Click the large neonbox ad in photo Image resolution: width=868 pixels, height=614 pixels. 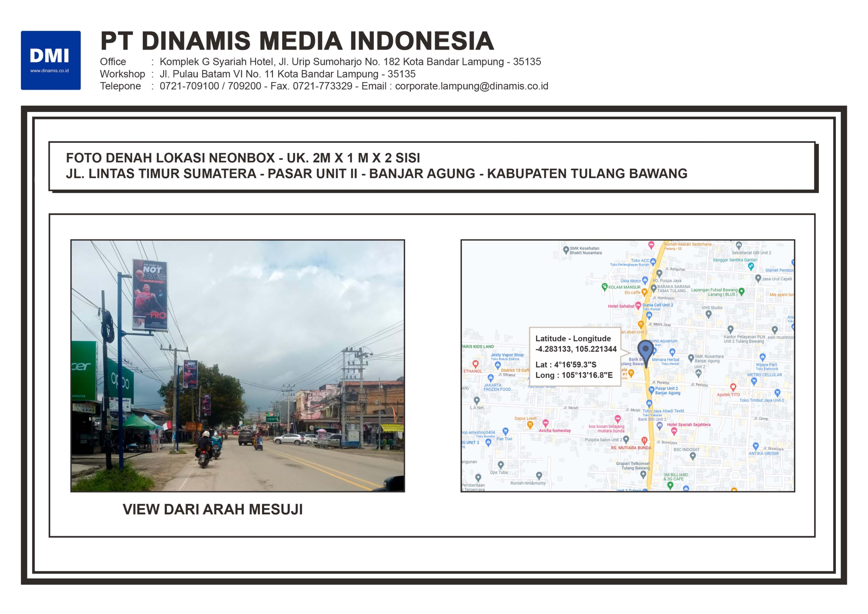(x=150, y=295)
